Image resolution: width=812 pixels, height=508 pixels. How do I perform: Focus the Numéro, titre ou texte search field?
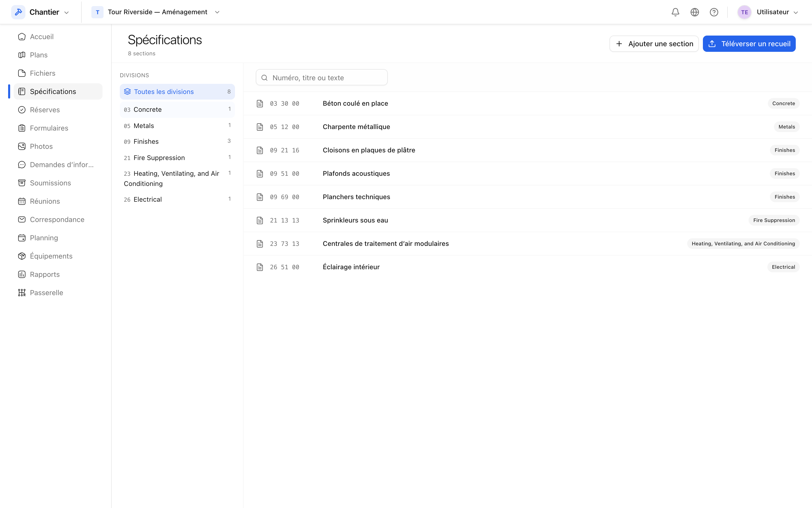[x=322, y=78]
